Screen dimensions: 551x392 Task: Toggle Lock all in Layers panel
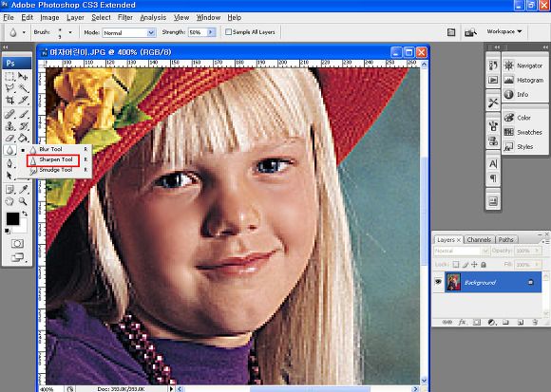tap(484, 265)
